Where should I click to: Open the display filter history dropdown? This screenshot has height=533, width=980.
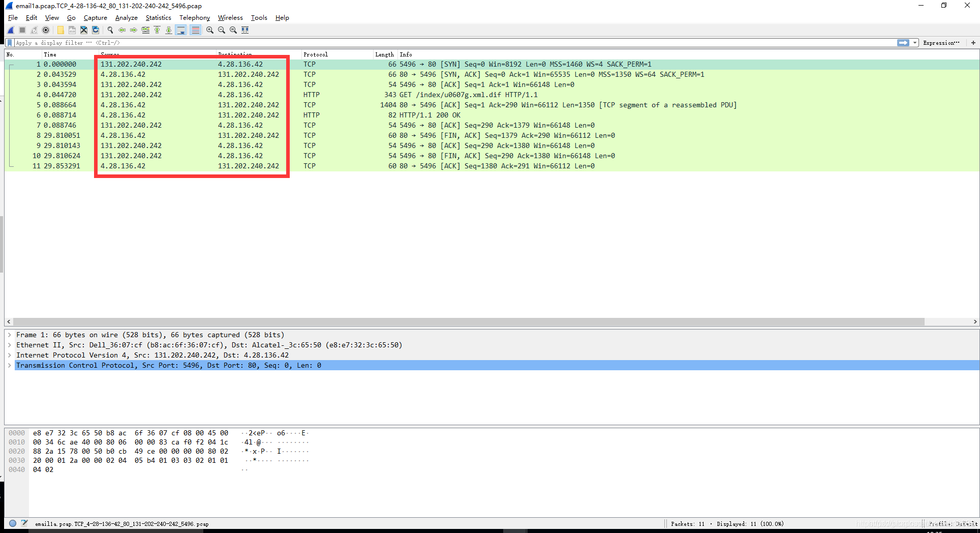pyautogui.click(x=915, y=43)
